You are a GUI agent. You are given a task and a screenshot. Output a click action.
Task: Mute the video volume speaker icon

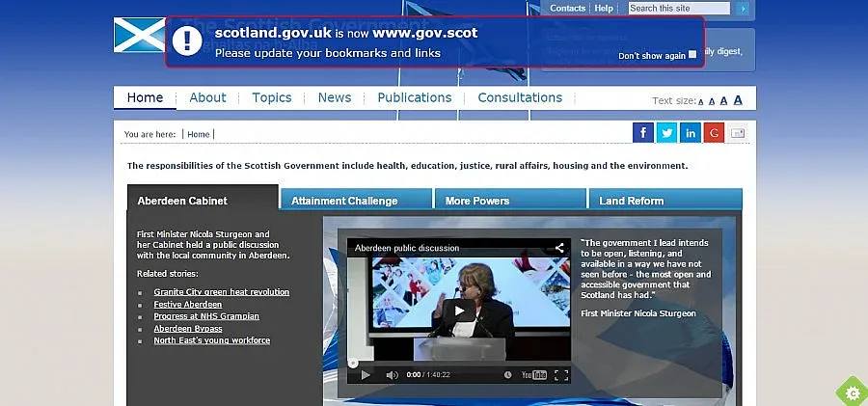(x=392, y=375)
